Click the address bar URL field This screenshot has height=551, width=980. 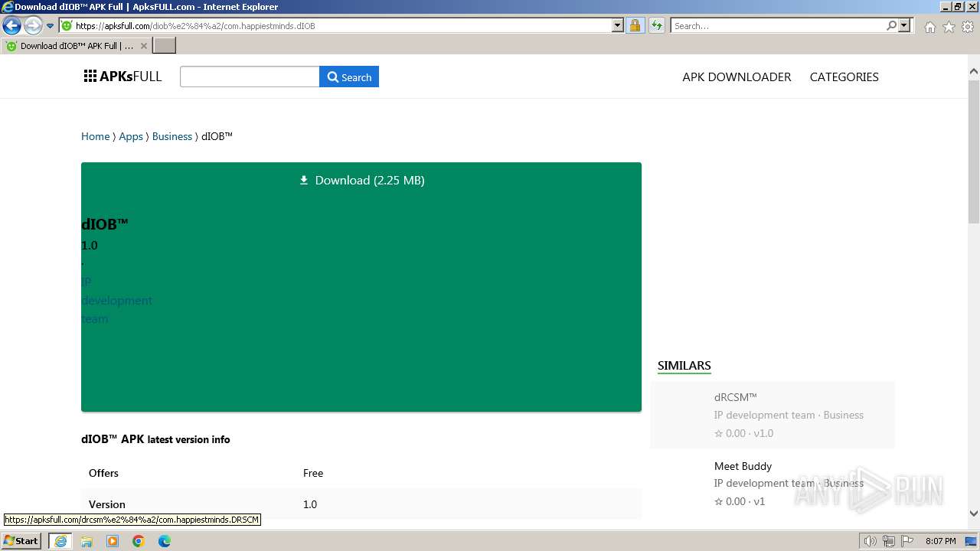335,26
